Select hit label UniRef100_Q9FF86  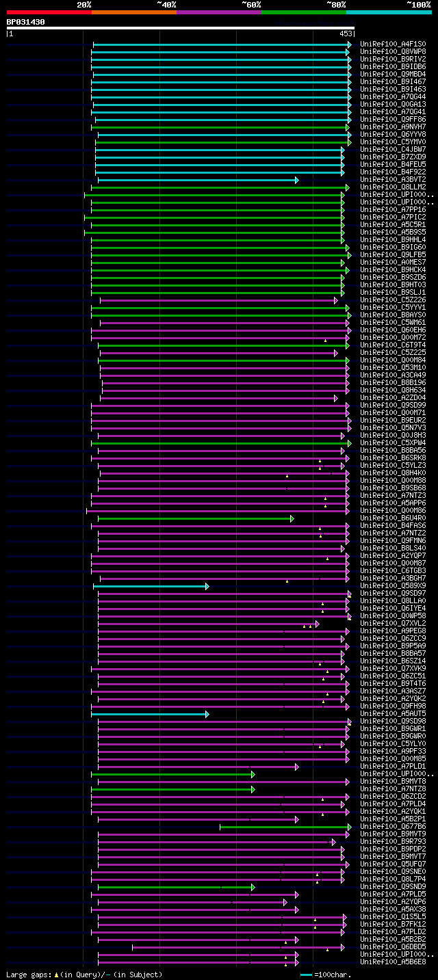click(393, 119)
